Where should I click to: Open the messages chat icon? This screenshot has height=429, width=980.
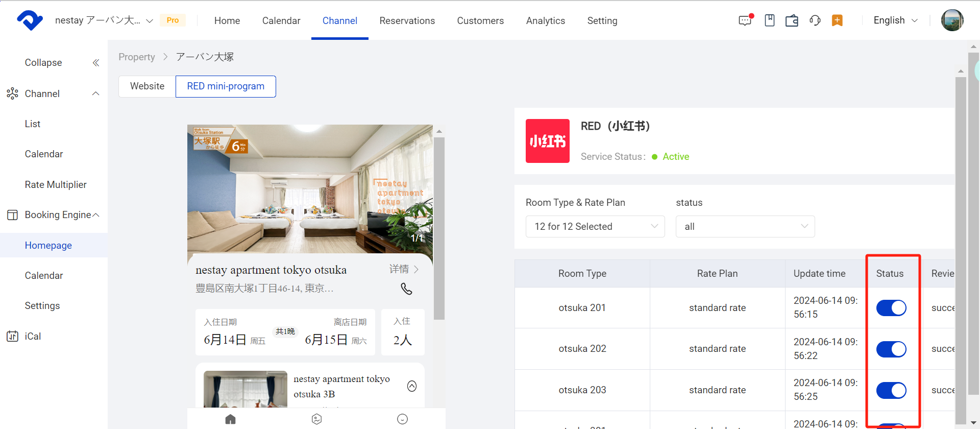[745, 20]
